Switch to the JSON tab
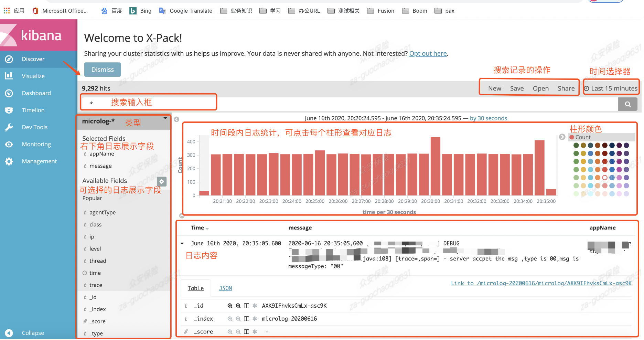Screen dimensions: 644x340 (x=225, y=288)
